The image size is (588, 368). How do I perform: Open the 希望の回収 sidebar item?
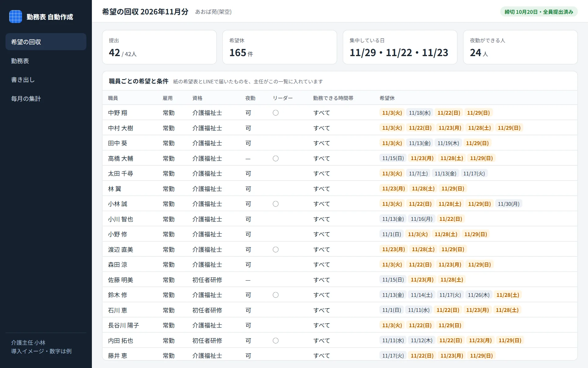[46, 42]
